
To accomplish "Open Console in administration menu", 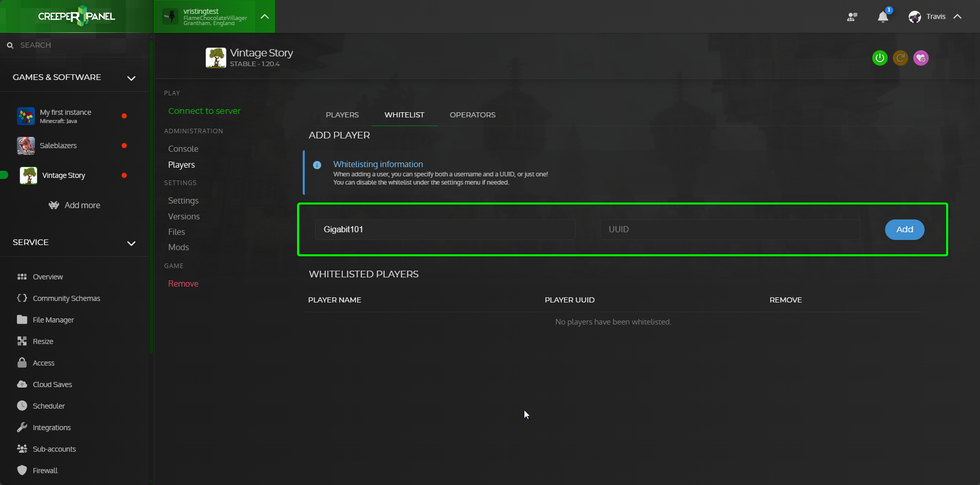I will coord(183,149).
